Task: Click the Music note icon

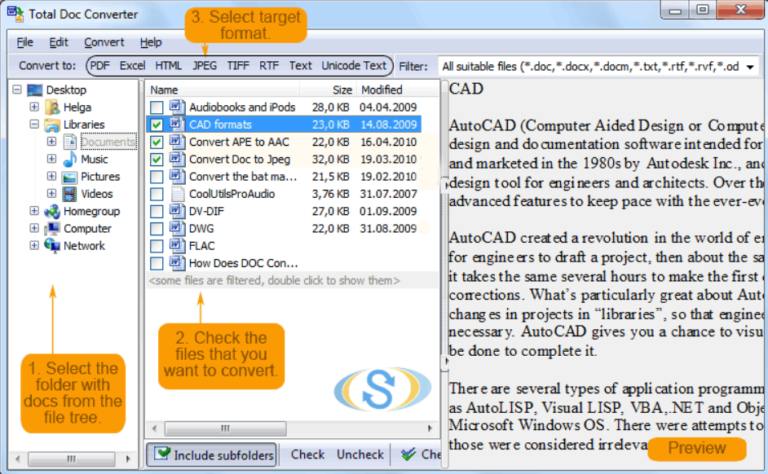Action: point(70,159)
